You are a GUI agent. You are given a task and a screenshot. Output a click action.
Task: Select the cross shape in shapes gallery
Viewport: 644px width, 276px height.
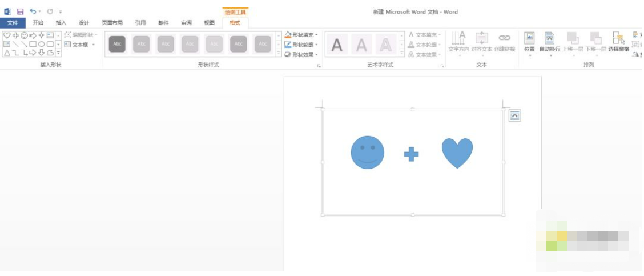pos(15,35)
